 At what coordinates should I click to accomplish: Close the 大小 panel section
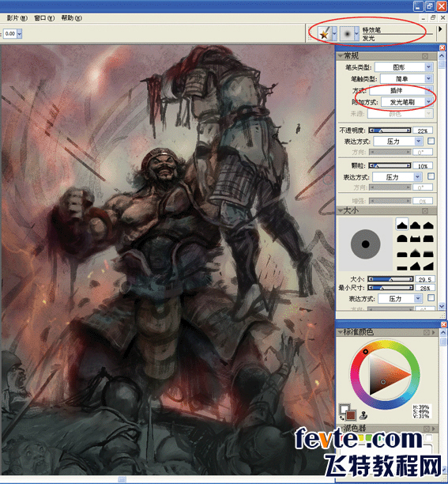tap(425, 211)
